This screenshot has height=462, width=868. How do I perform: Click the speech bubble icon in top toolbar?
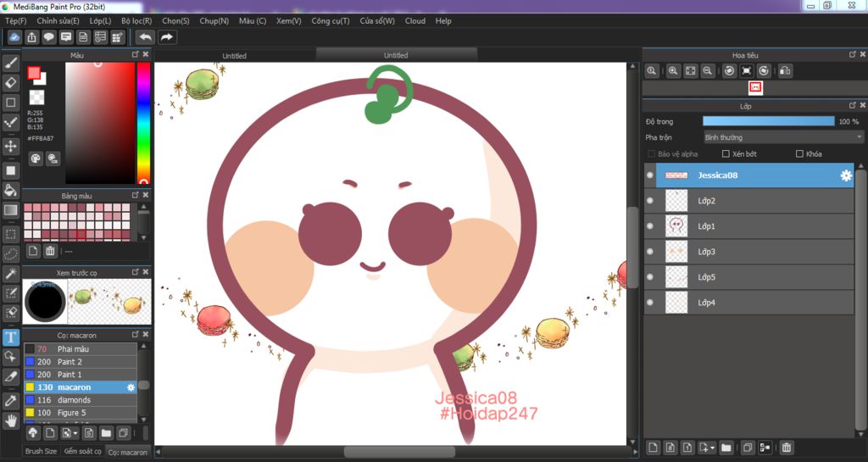48,37
